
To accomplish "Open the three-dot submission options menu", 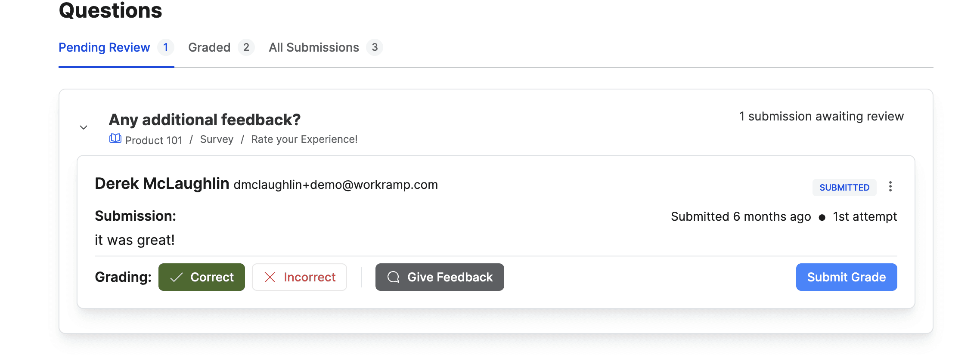I will [890, 187].
